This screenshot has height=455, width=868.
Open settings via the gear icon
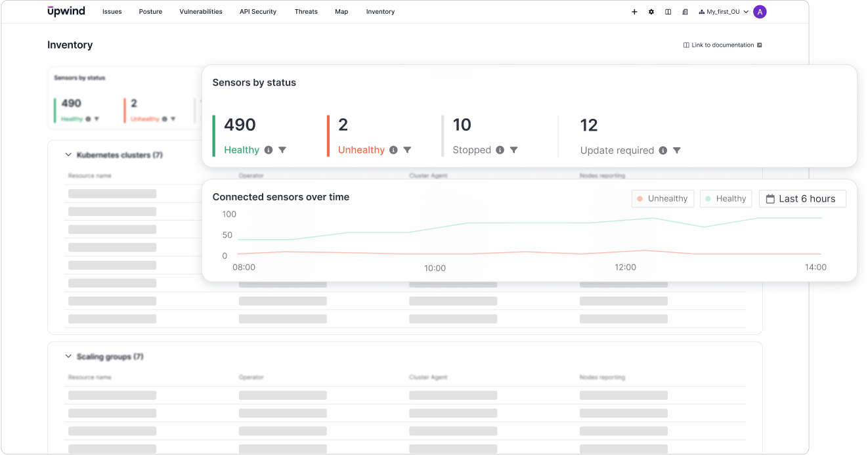(651, 11)
